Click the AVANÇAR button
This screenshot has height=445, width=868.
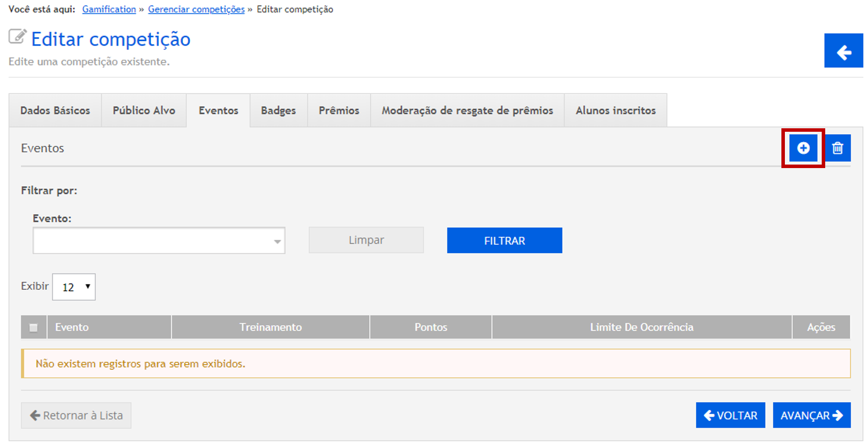pyautogui.click(x=811, y=415)
